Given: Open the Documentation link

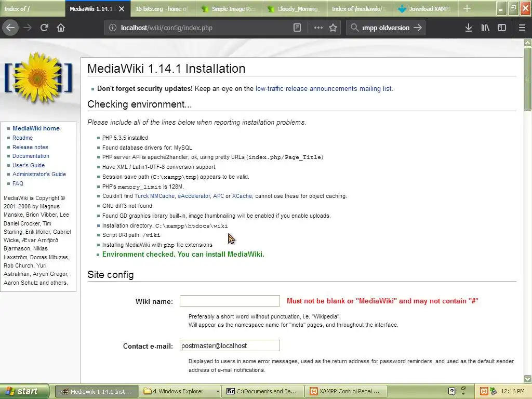Looking at the screenshot, I should 31,156.
